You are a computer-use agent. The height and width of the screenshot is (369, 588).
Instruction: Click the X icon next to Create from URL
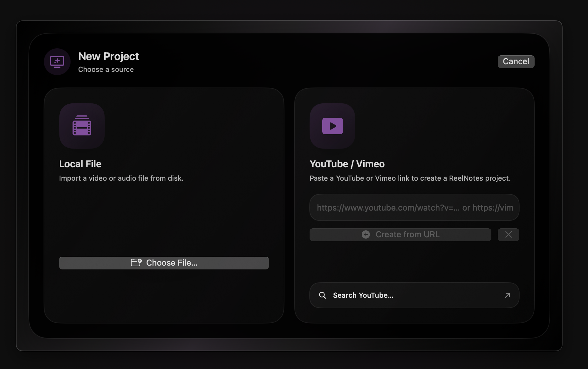[508, 234]
